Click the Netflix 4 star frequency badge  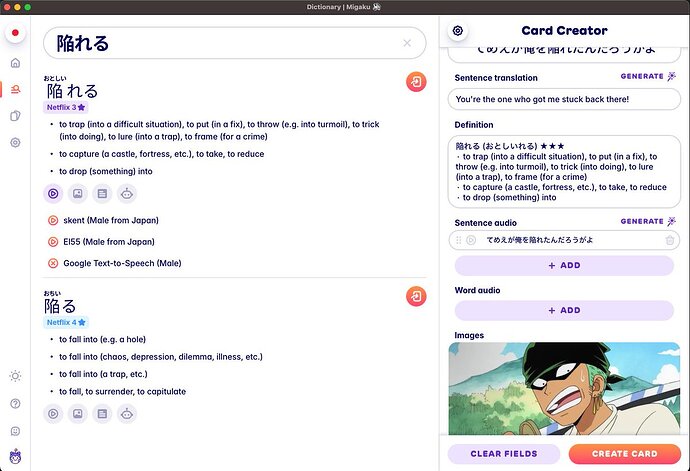coord(66,322)
